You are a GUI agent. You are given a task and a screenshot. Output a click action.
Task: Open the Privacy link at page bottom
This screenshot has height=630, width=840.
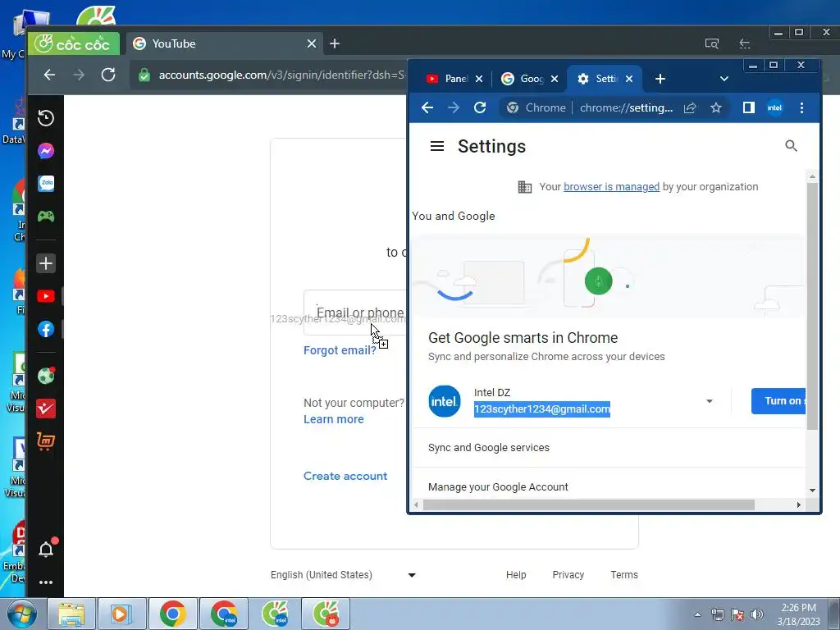tap(568, 575)
